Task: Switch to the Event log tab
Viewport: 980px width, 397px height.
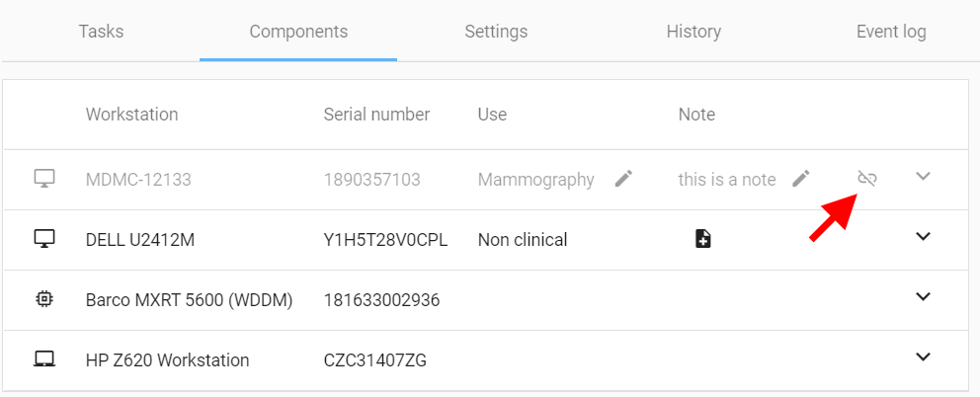Action: [891, 32]
